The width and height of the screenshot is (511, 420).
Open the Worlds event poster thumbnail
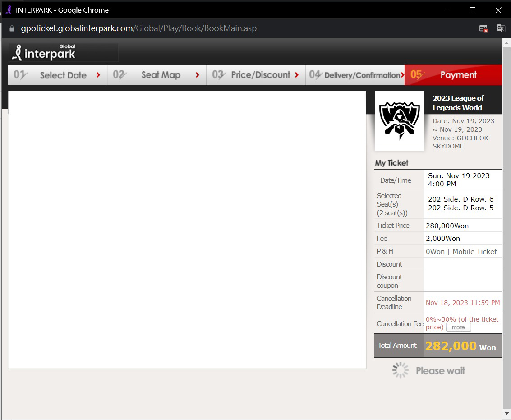[399, 121]
